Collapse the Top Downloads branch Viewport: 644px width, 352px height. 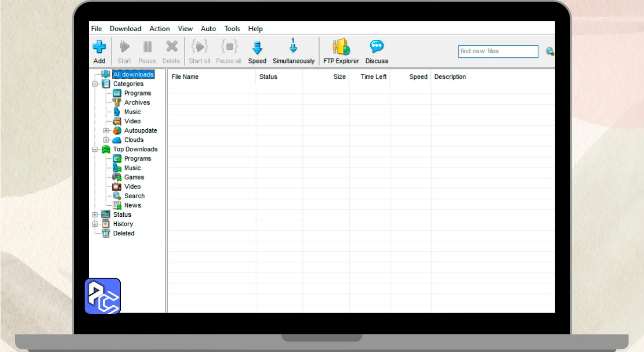point(95,149)
